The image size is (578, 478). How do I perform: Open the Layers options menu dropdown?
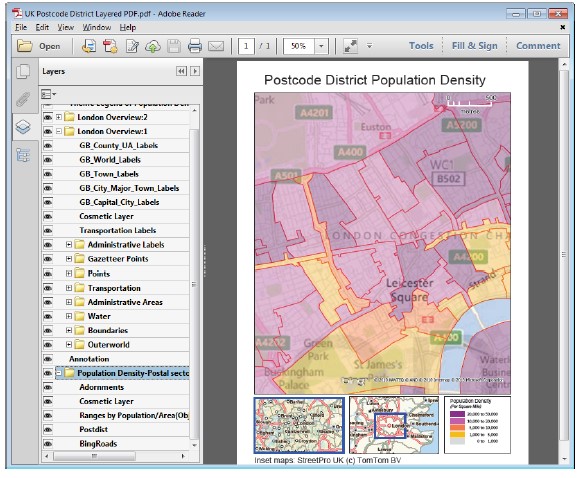coord(48,94)
